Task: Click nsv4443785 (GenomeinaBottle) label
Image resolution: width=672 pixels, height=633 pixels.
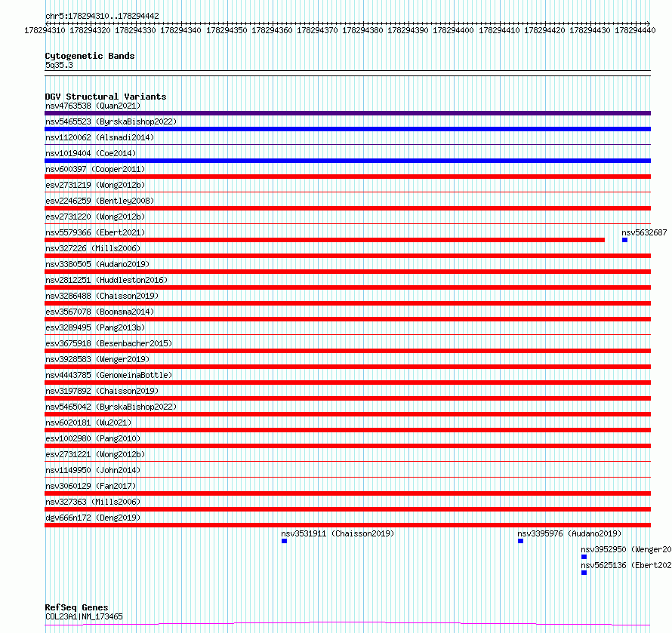Action: pos(109,375)
